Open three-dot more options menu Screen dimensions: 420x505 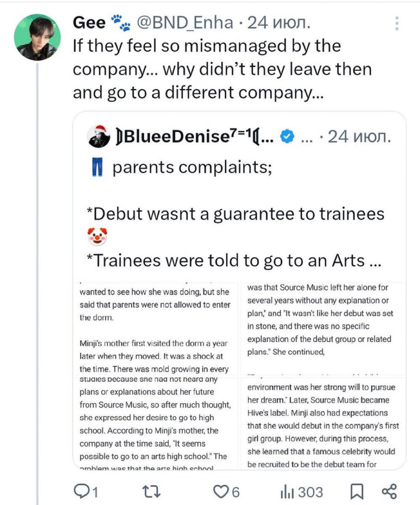[396, 23]
